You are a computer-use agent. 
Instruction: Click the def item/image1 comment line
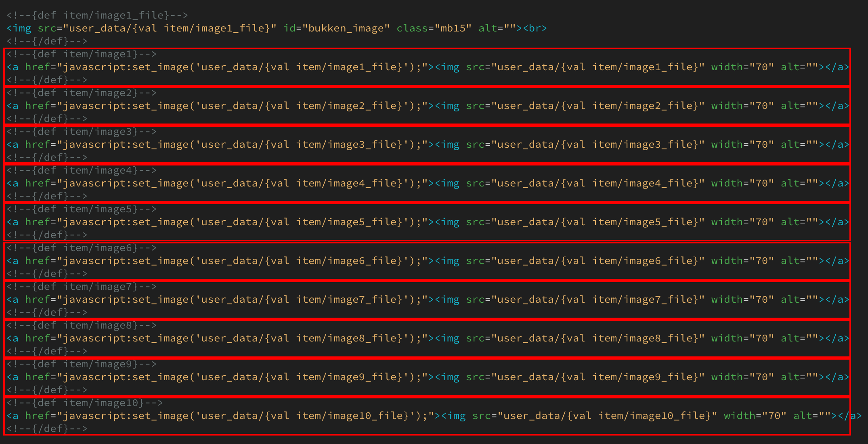pos(82,54)
